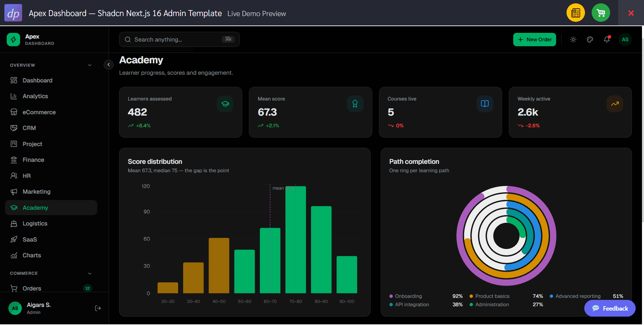Collapse the Commerce section

pyautogui.click(x=51, y=273)
